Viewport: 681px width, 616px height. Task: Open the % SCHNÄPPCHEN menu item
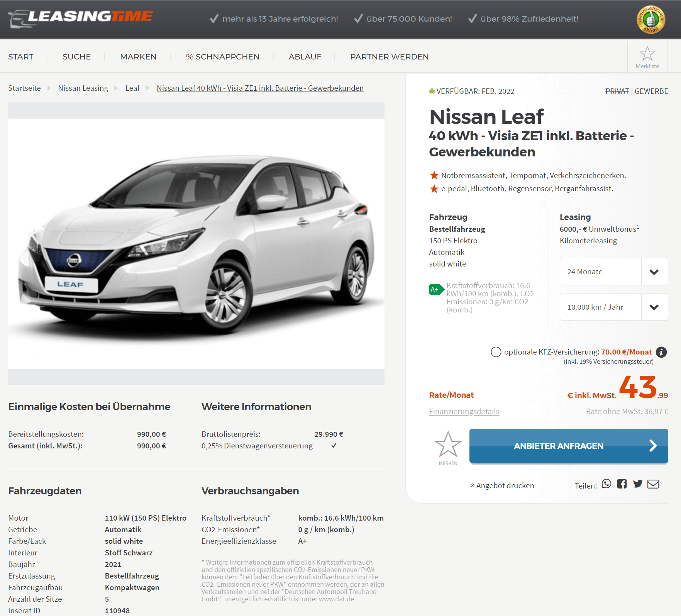click(x=223, y=57)
